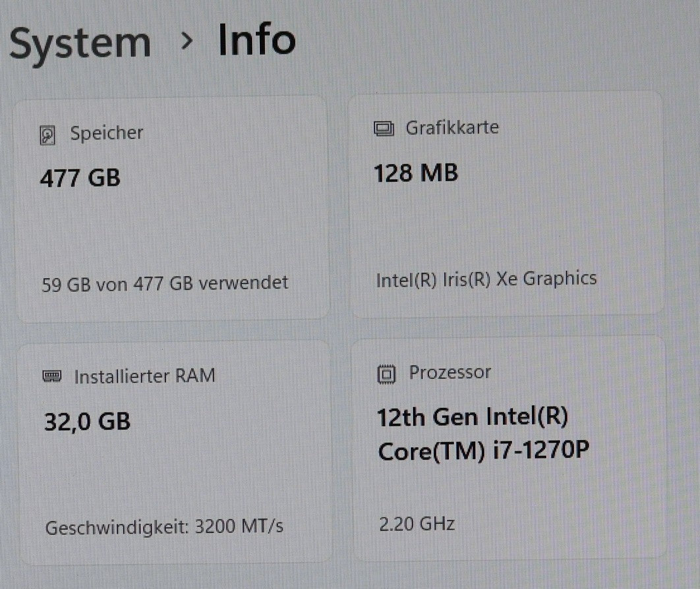
Task: Open the 59 GB von 477 GB verwendet text
Action: pyautogui.click(x=165, y=283)
